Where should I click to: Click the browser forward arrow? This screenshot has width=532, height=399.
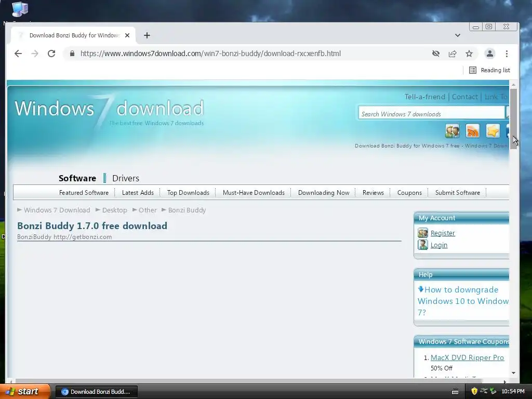coord(35,54)
